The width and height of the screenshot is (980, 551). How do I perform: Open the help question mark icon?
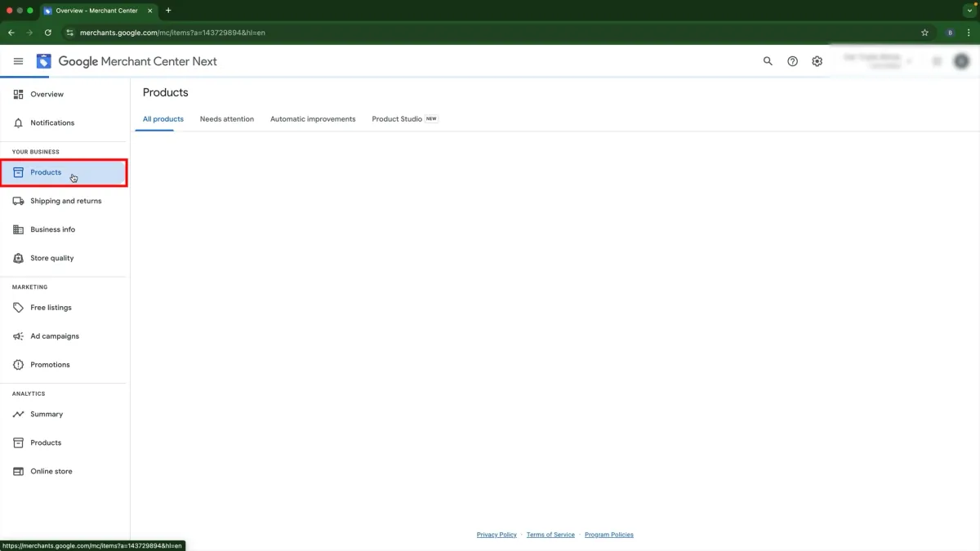point(792,61)
